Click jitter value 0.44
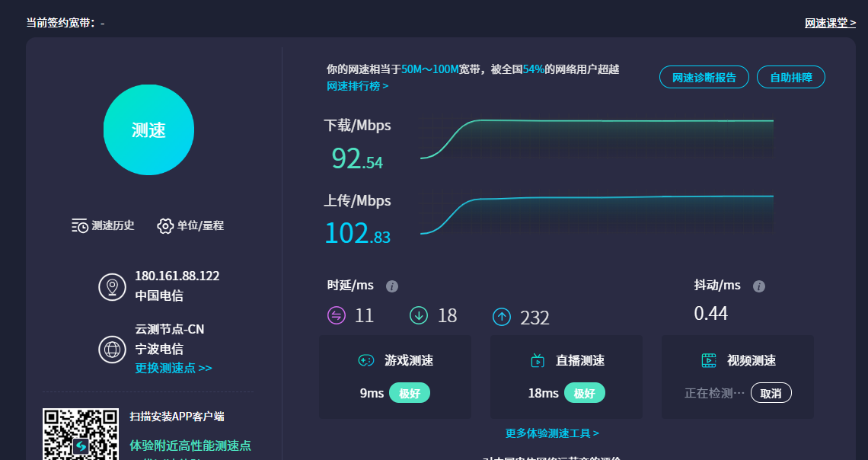The width and height of the screenshot is (868, 460). (x=711, y=313)
